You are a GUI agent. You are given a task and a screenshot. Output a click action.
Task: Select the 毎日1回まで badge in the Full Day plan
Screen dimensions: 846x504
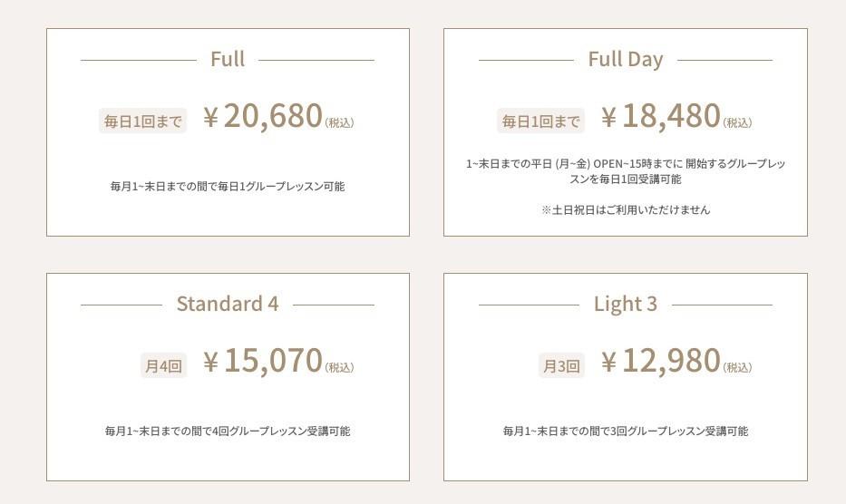540,121
